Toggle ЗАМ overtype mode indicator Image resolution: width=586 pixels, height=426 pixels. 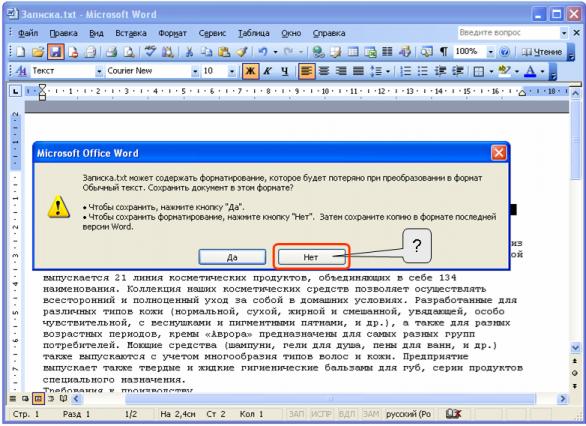pos(371,414)
